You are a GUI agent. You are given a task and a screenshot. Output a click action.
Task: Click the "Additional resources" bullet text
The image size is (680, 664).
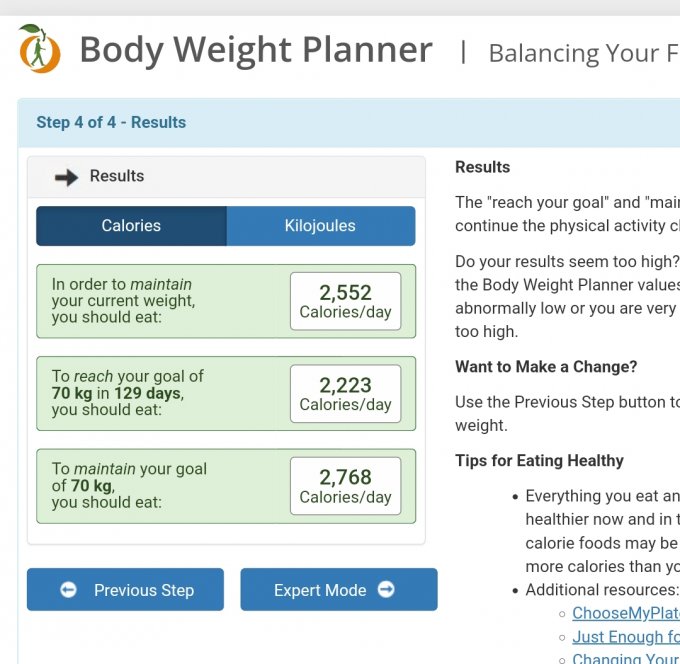click(x=601, y=590)
